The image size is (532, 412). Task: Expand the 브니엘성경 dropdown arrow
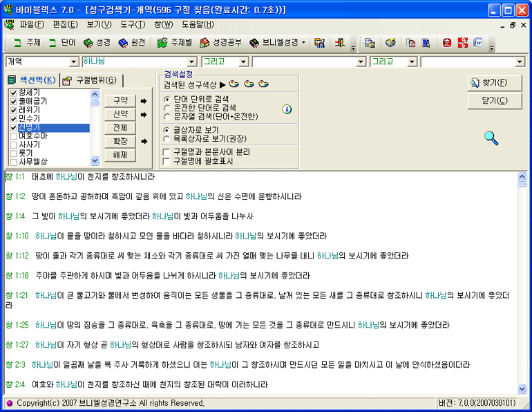coord(303,42)
